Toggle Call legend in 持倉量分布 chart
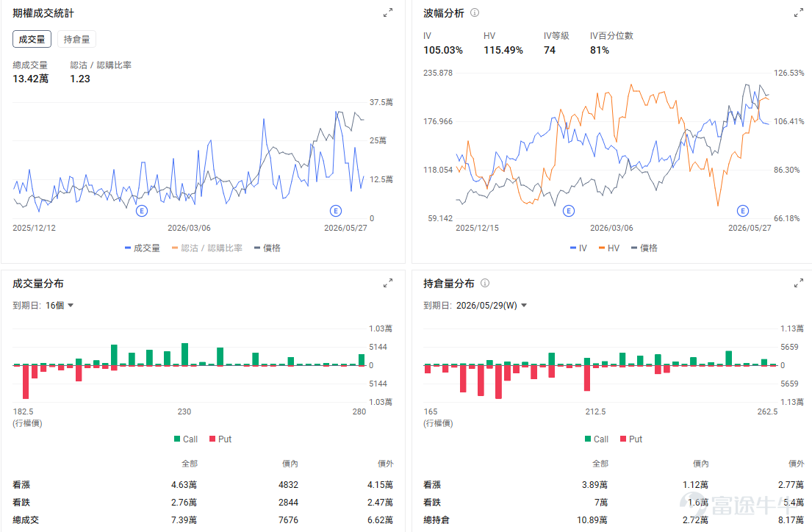 coord(597,439)
